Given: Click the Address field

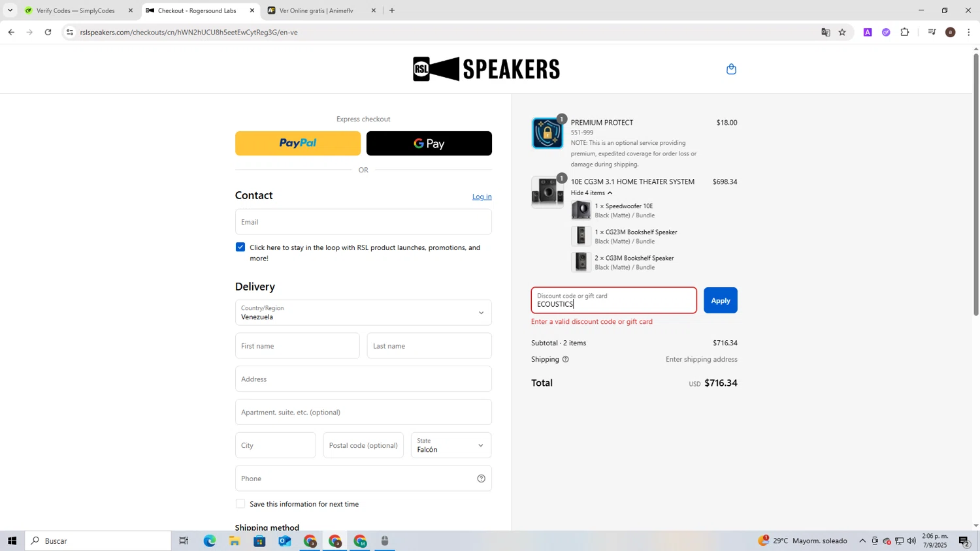Looking at the screenshot, I should pos(363,379).
